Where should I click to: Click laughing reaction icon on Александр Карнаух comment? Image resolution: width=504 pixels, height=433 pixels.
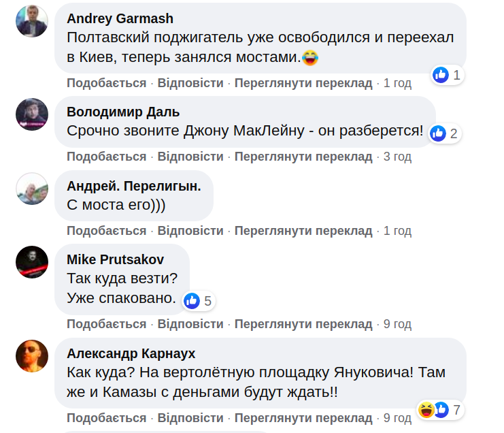(427, 410)
